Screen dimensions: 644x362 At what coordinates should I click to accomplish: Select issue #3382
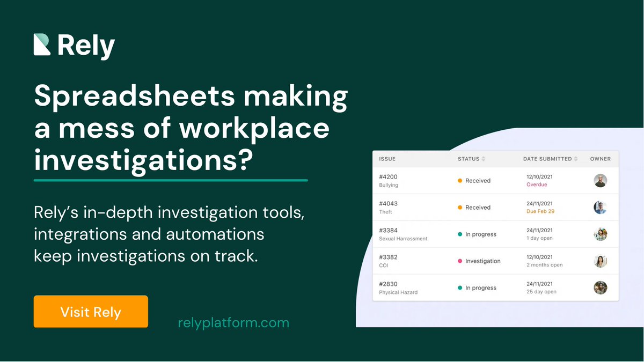point(388,257)
